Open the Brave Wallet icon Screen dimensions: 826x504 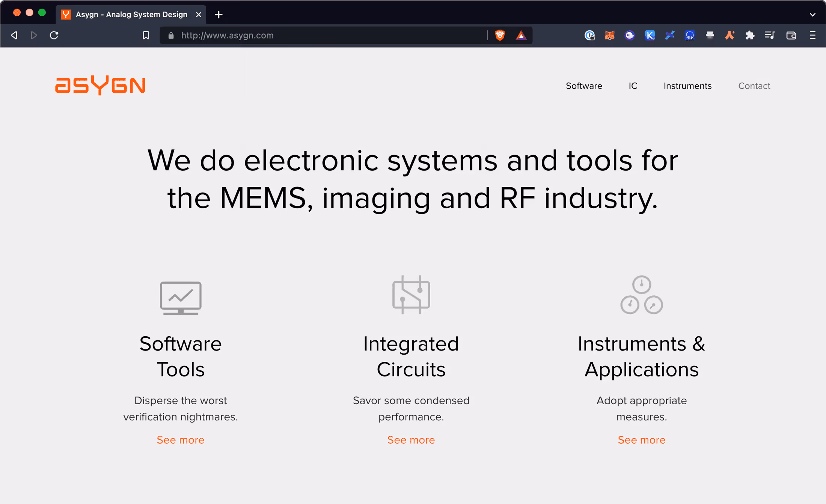[x=791, y=35]
